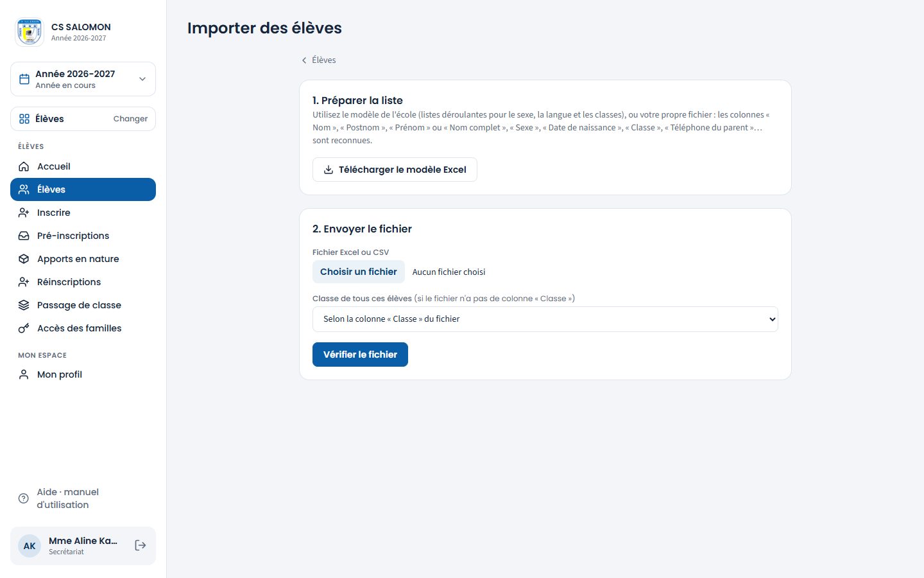Click the help question mark icon
The width and height of the screenshot is (924, 578).
tap(24, 498)
